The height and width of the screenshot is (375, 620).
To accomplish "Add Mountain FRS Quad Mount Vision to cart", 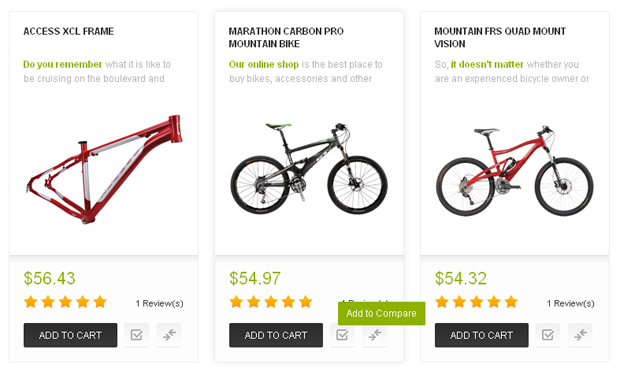I will point(482,335).
